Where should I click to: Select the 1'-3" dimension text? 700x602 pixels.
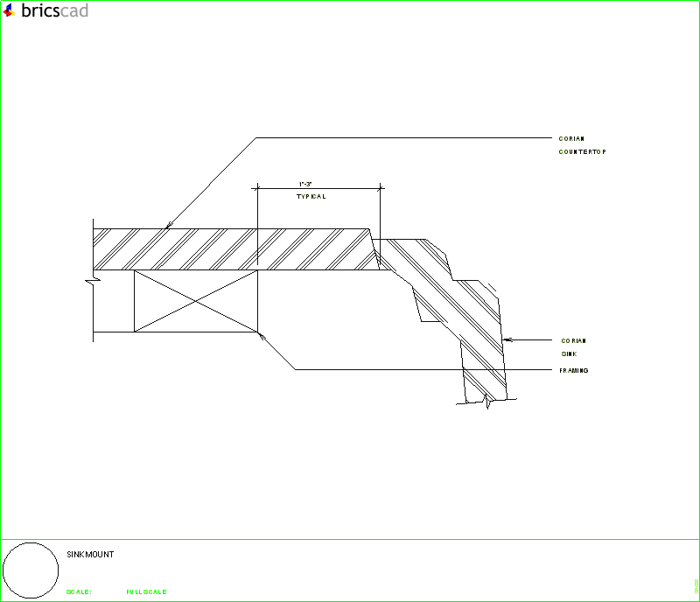(305, 184)
